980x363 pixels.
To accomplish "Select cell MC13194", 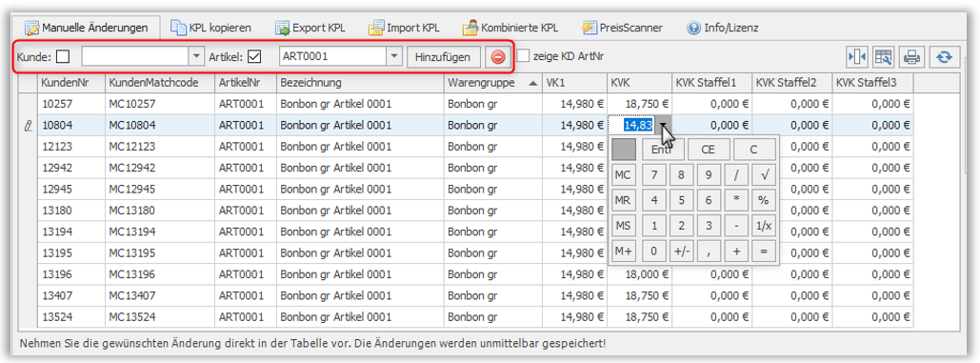I will tap(160, 232).
